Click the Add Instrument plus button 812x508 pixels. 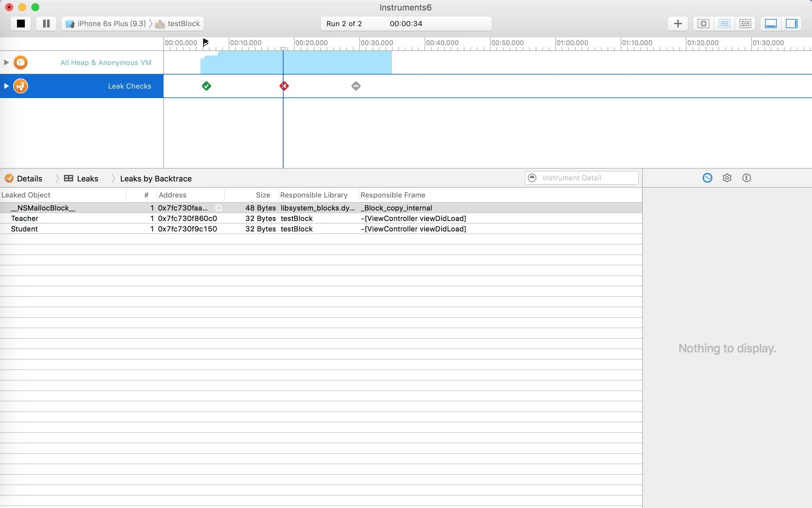pos(677,24)
